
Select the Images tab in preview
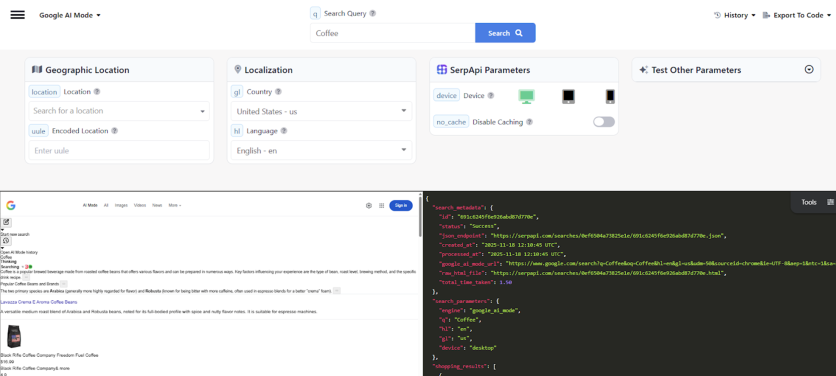tap(121, 205)
